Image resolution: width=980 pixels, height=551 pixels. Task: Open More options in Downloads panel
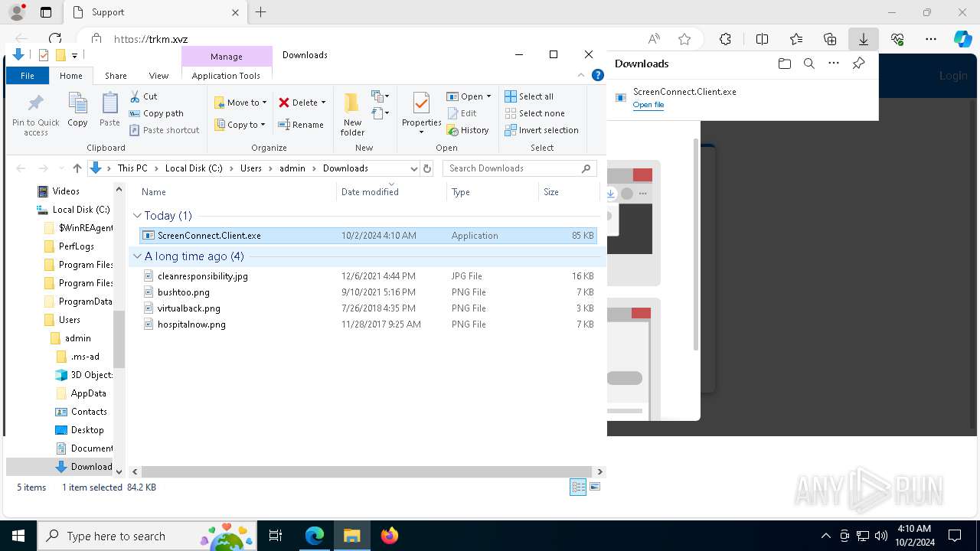[x=834, y=64]
